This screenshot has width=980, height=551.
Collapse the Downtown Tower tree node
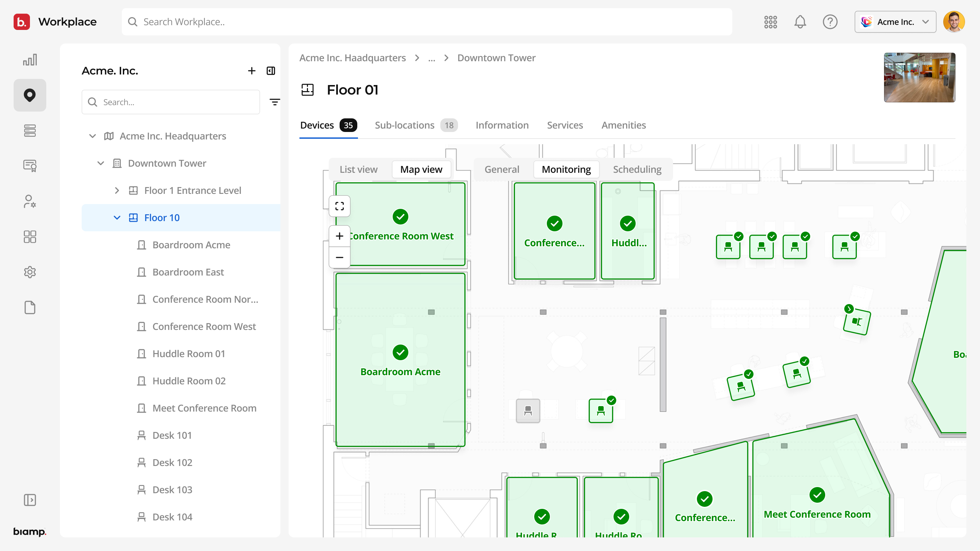pos(100,163)
